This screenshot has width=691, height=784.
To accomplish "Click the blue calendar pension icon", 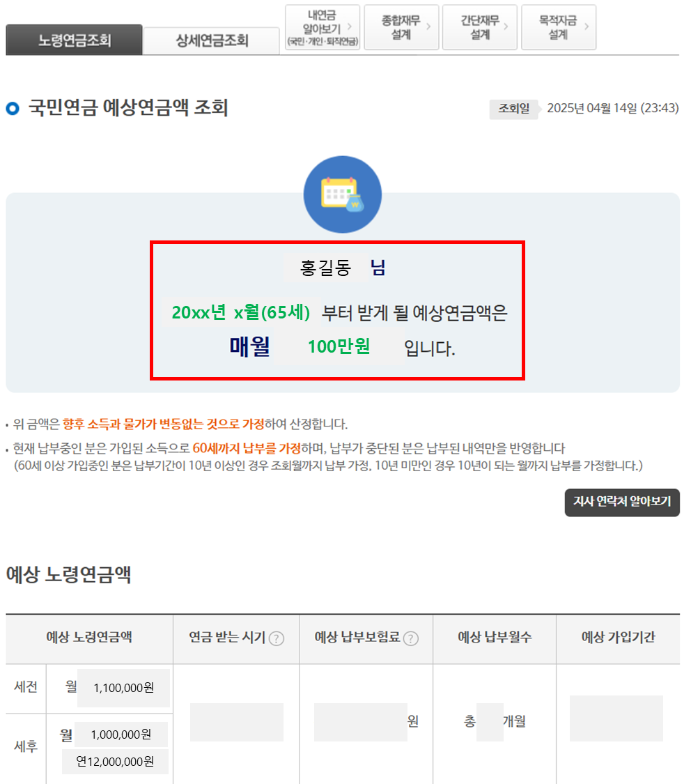I will click(x=341, y=194).
